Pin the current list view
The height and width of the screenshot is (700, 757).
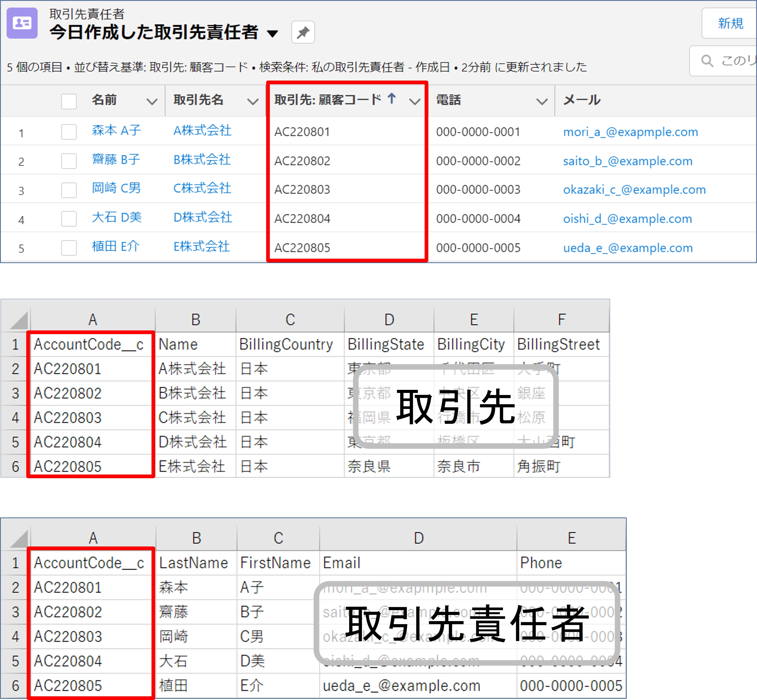point(303,32)
